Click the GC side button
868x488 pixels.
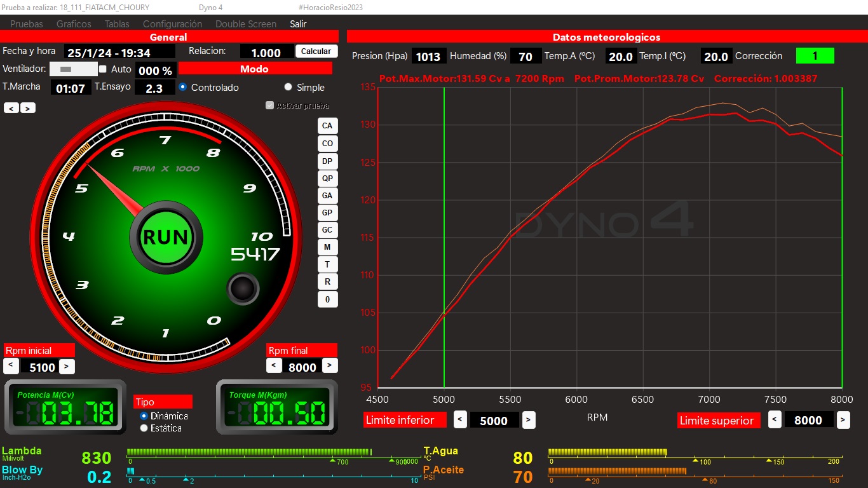(327, 230)
